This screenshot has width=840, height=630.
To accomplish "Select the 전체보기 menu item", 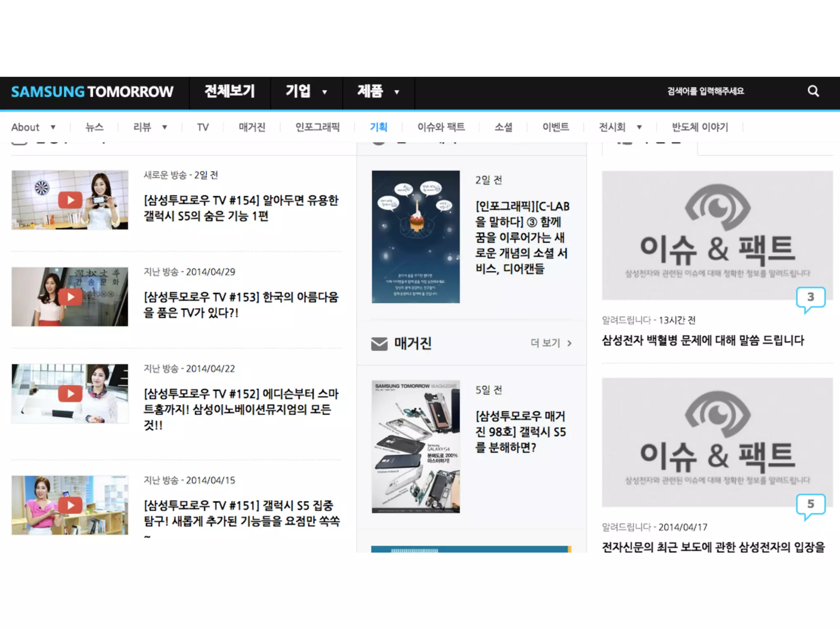I will coord(230,91).
